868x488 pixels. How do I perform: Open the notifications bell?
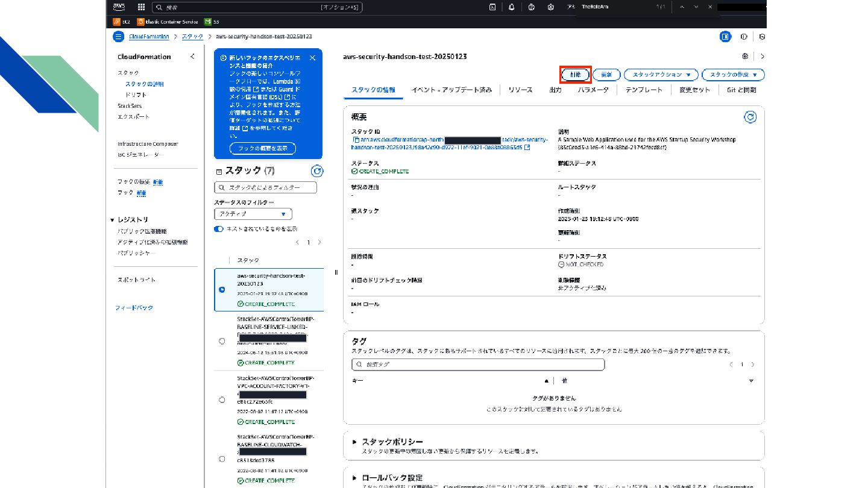(x=512, y=7)
